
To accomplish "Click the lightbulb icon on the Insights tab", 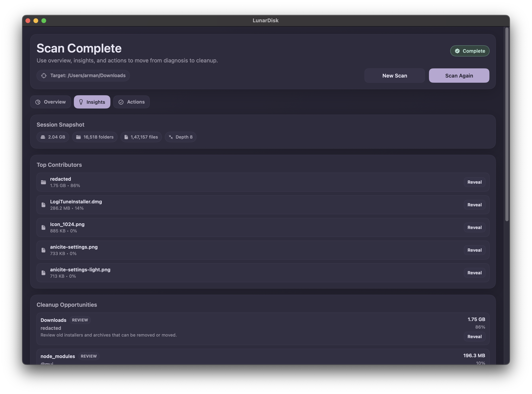I will point(81,102).
